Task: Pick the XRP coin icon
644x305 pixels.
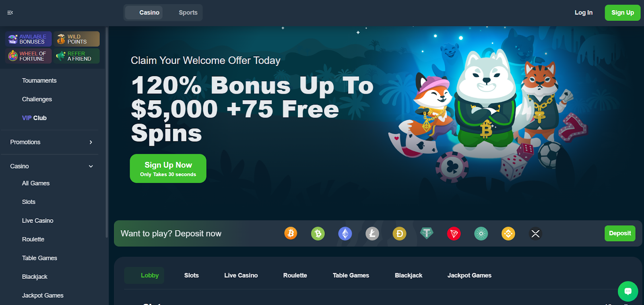Action: (x=535, y=233)
